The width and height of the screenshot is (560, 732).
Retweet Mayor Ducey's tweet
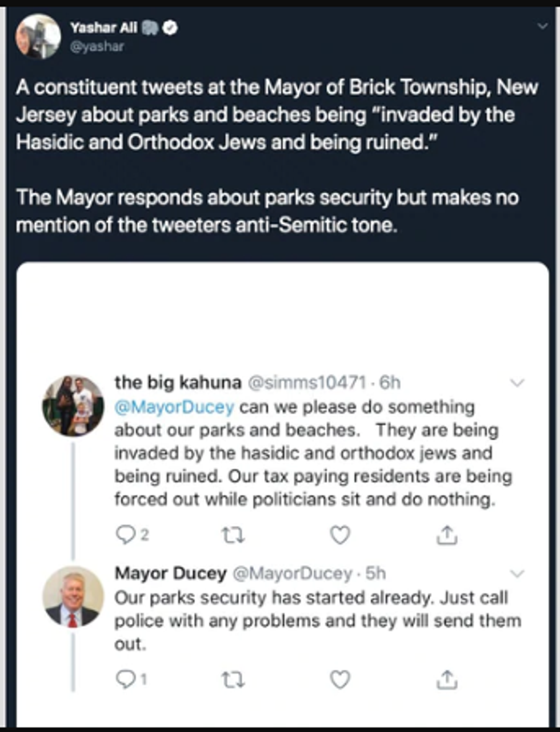pos(233,679)
